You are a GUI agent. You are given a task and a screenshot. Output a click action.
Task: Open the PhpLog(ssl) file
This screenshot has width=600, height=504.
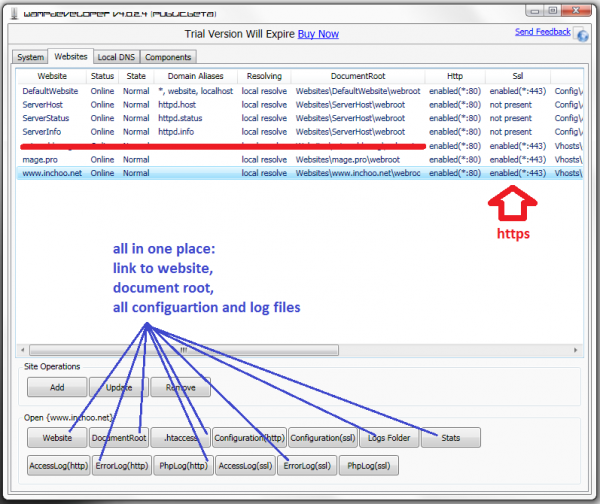(x=369, y=466)
